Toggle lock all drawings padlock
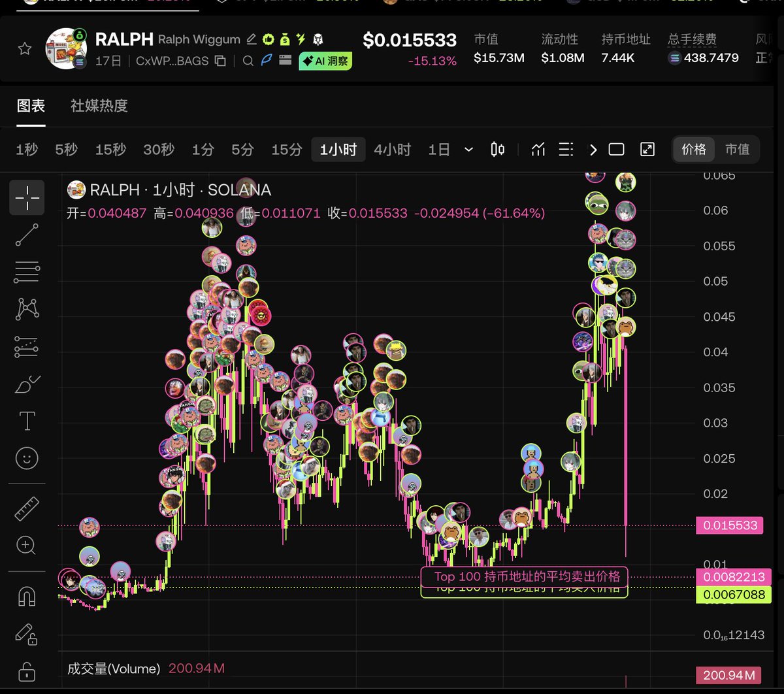 (x=27, y=671)
